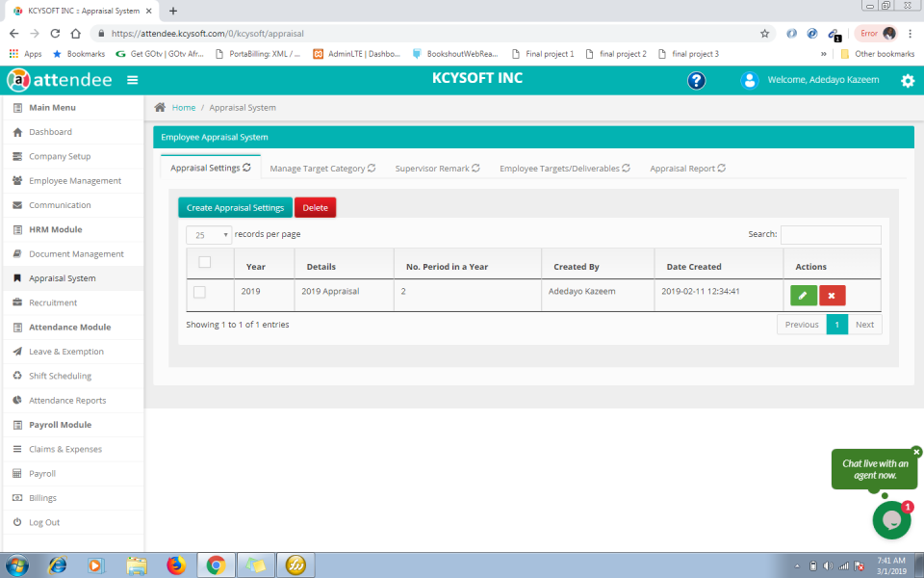The height and width of the screenshot is (578, 924).
Task: Select page 1 in pagination
Action: point(836,325)
